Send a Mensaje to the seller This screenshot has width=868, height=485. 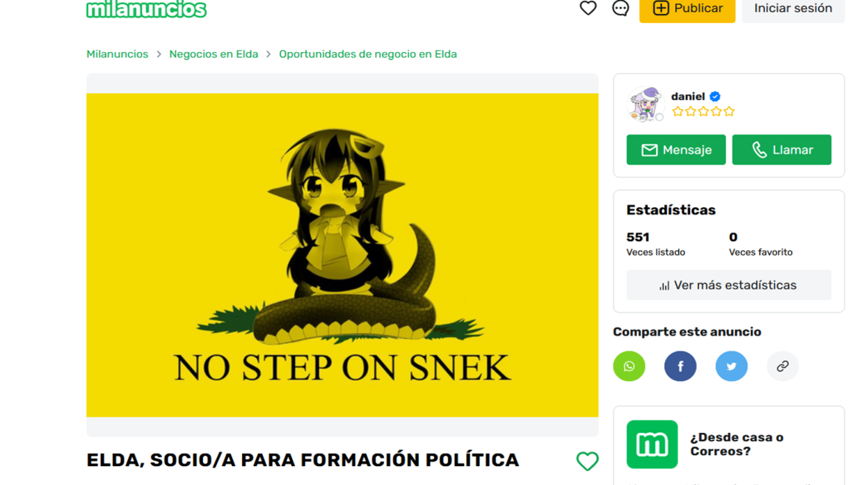pyautogui.click(x=676, y=150)
